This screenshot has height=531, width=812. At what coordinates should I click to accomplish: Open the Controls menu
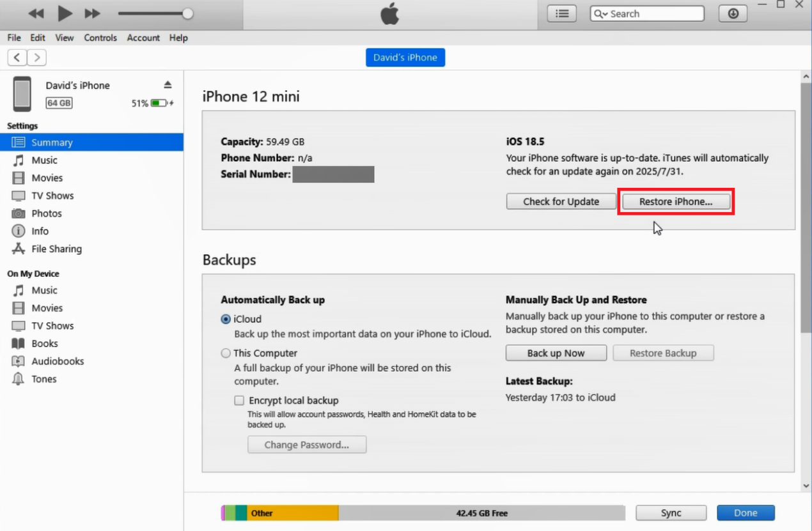point(100,38)
